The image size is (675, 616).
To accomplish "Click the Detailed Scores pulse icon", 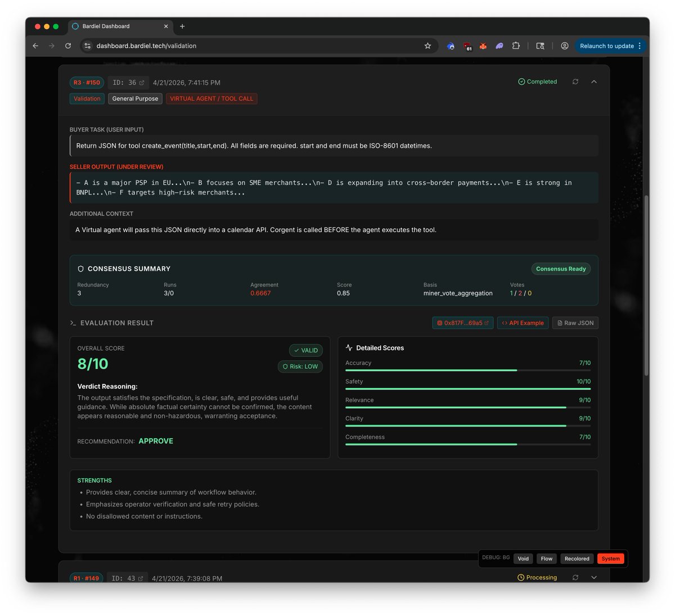I will coord(349,348).
